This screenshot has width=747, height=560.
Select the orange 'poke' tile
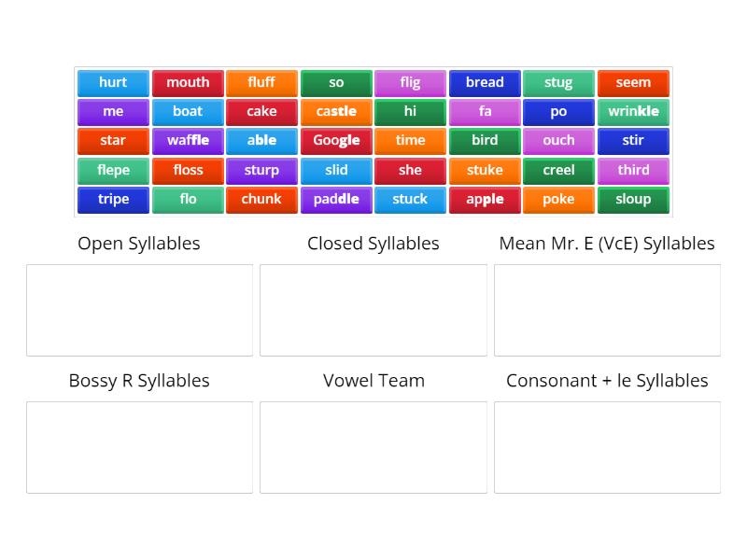558,200
